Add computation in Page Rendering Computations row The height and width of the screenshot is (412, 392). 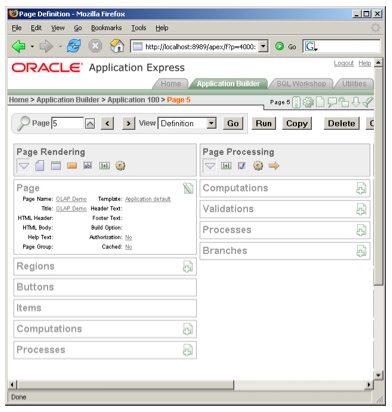tap(188, 329)
